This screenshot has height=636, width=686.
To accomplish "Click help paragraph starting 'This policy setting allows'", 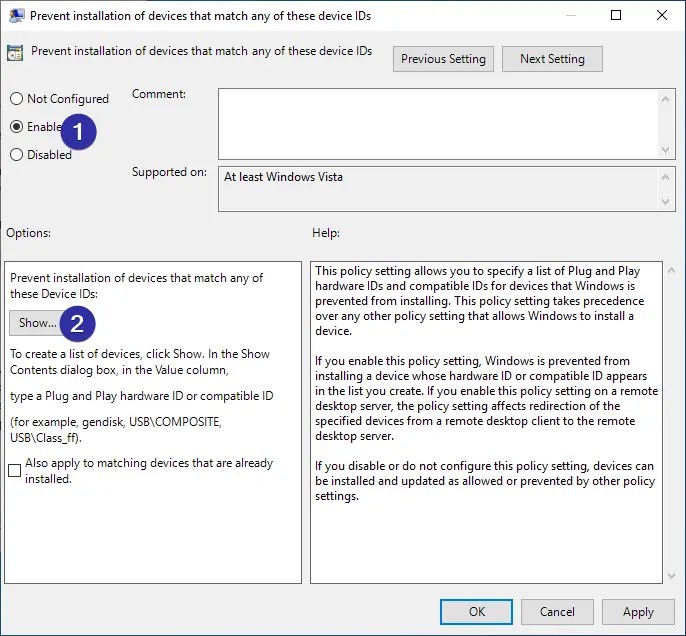I will point(480,301).
